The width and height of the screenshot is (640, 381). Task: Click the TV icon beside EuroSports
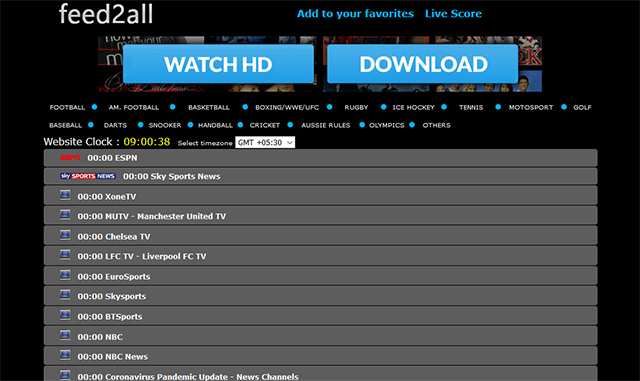[x=65, y=275]
